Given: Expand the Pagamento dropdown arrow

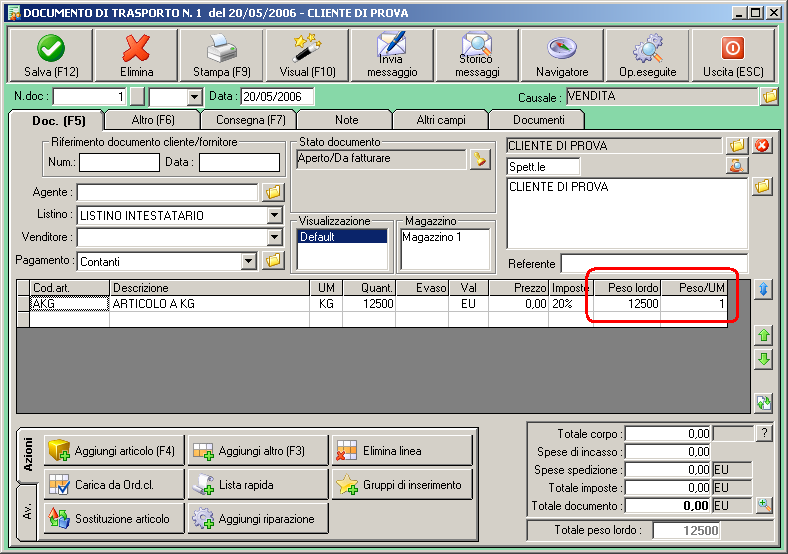Looking at the screenshot, I should point(248,261).
